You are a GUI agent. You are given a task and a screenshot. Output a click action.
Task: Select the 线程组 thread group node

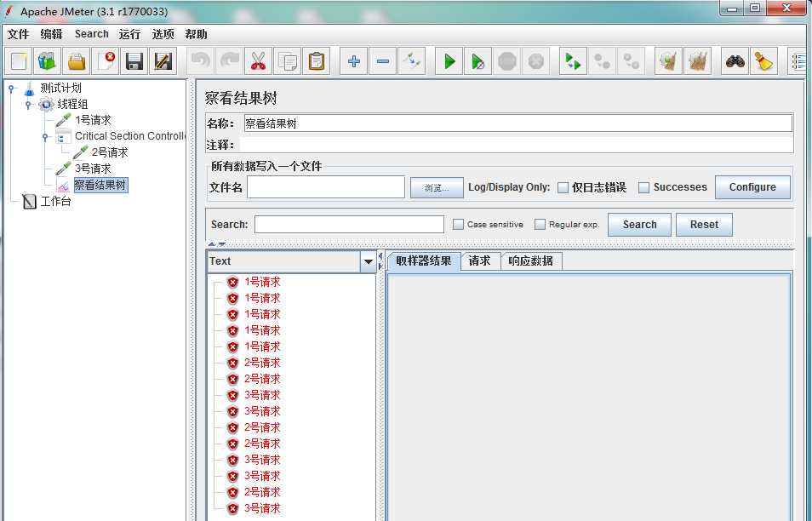coord(72,105)
